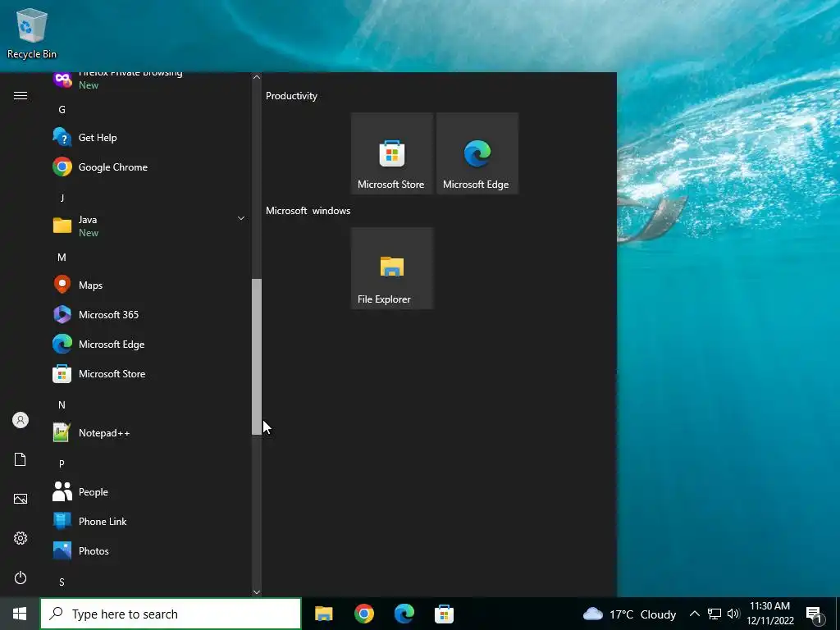Click the letter M section header
This screenshot has height=630, width=840.
click(62, 257)
